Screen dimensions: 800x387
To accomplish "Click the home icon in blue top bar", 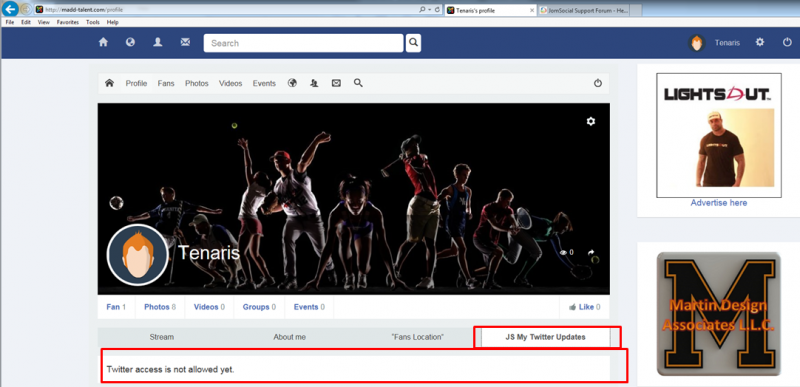I will [103, 43].
